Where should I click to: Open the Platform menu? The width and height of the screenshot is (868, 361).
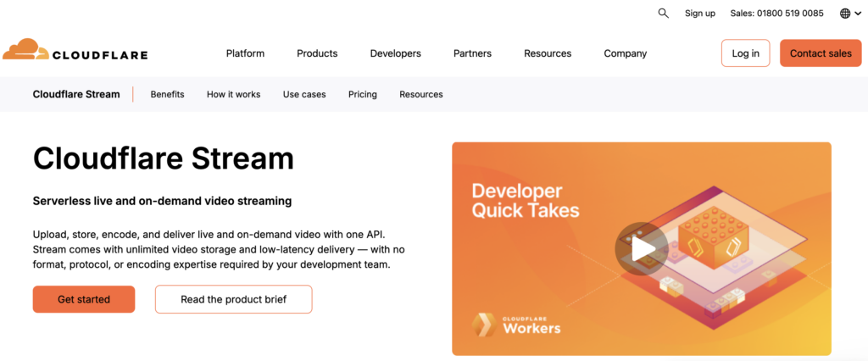pos(245,53)
